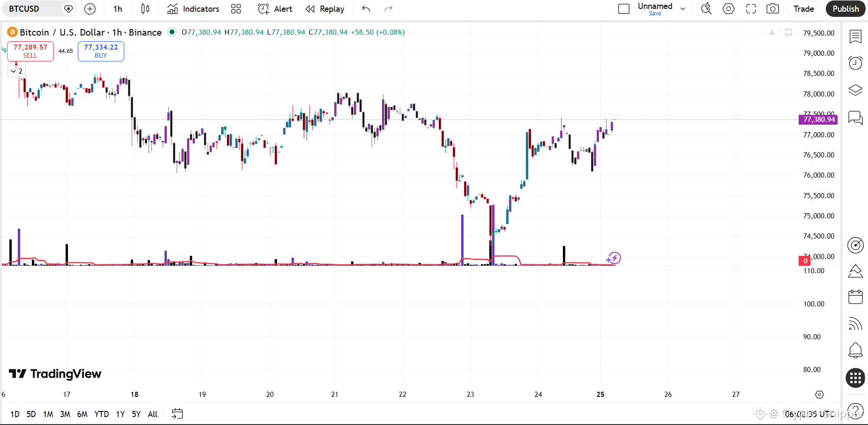This screenshot has width=868, height=425.
Task: Select the All time range
Action: (x=153, y=414)
